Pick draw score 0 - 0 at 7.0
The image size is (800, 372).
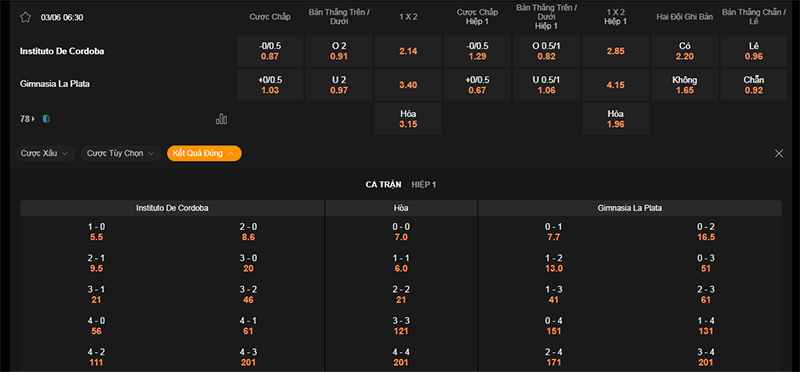pyautogui.click(x=401, y=232)
